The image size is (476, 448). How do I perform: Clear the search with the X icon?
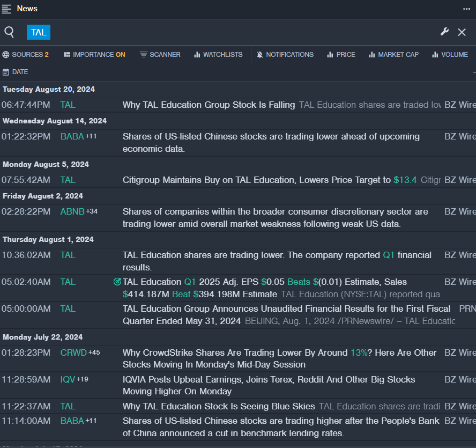tap(462, 32)
